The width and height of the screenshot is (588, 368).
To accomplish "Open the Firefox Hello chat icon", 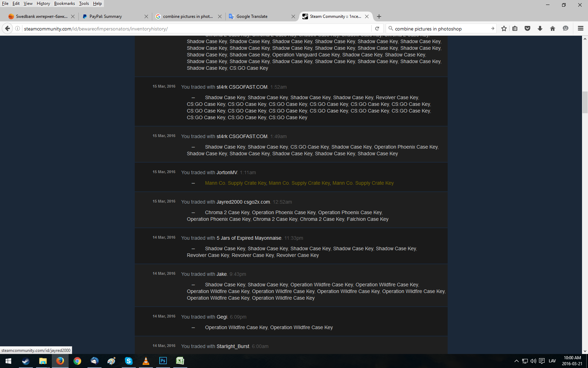I will 565,29.
